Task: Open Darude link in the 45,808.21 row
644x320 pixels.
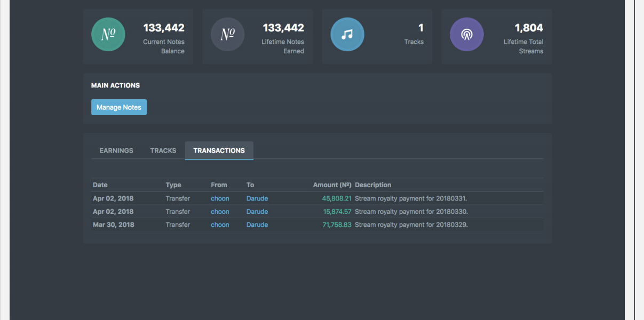Action: click(257, 198)
